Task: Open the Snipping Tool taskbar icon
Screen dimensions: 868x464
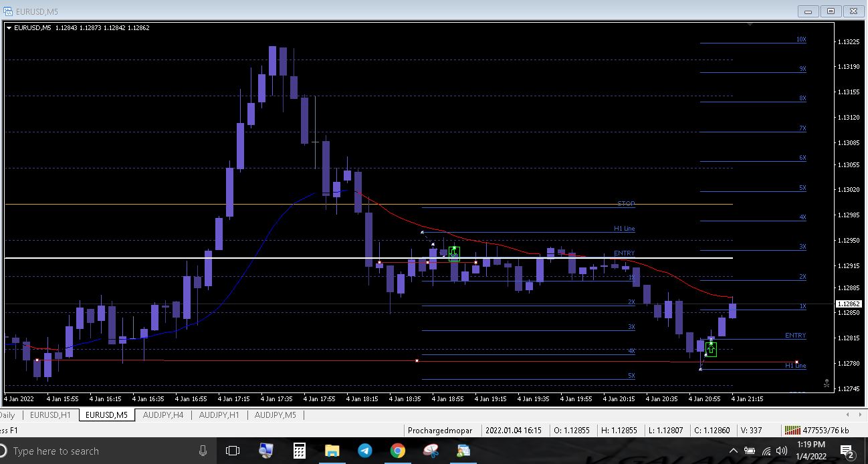Action: [x=430, y=451]
